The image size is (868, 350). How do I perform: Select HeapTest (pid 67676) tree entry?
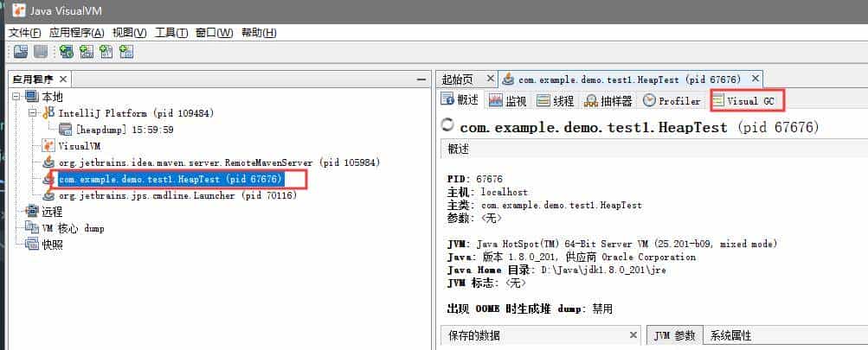171,179
